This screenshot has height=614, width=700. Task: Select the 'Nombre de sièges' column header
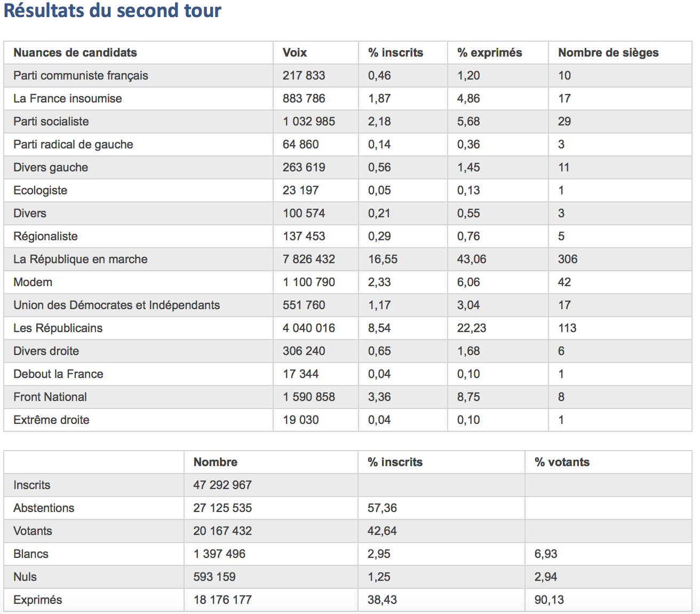(608, 53)
